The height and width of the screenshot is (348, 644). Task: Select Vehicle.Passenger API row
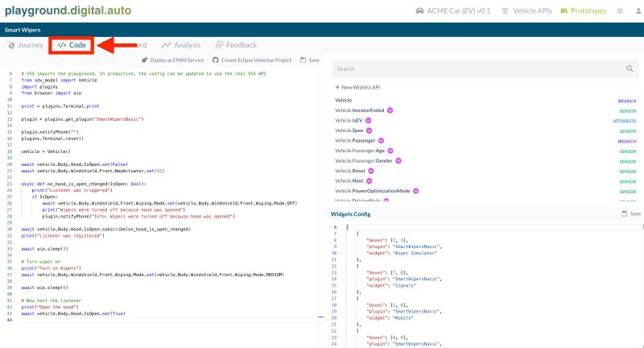485,140
